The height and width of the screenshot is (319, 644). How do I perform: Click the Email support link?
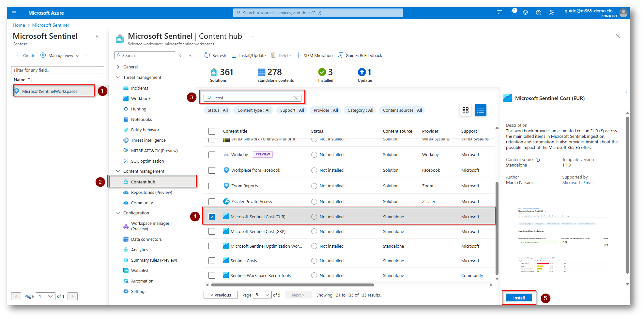coord(588,183)
